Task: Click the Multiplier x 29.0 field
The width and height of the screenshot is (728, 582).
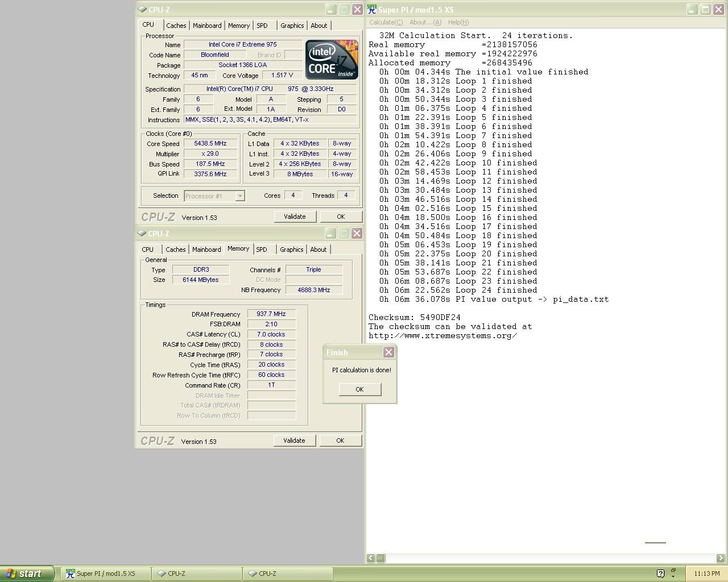Action: 210,154
